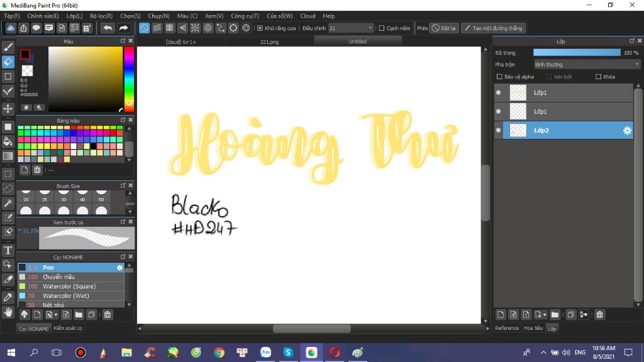Screen dimensions: 644x362
Task: Open the Bộ lọc(R) menu
Action: (x=101, y=16)
